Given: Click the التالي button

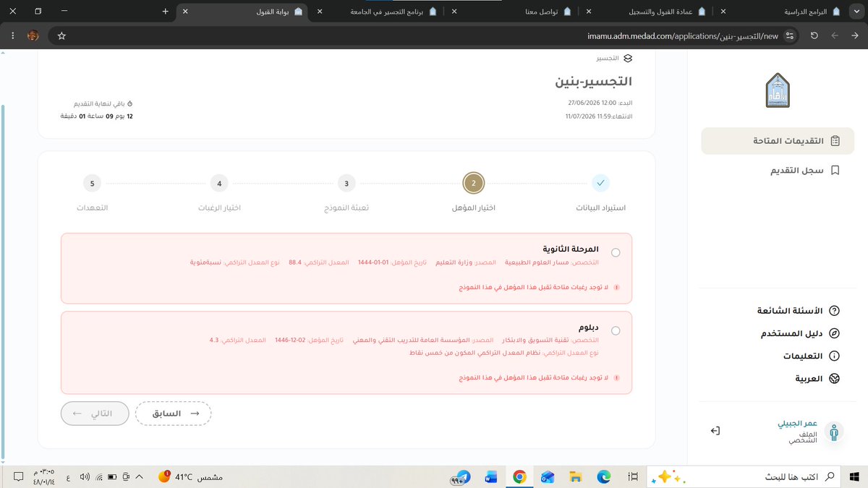Looking at the screenshot, I should tap(95, 414).
